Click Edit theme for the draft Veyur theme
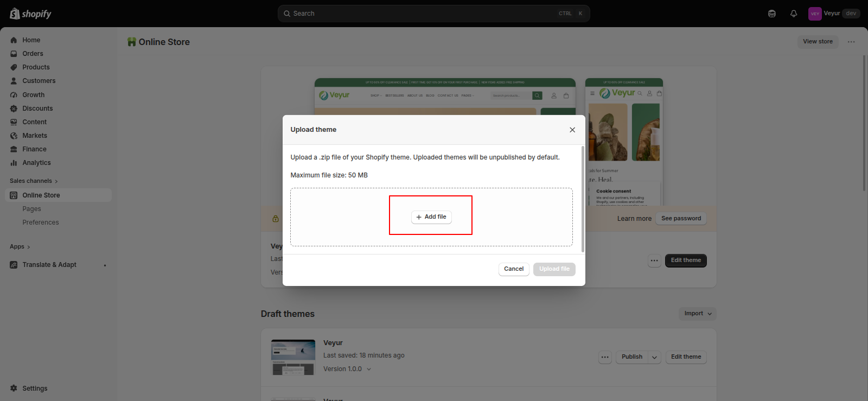This screenshot has height=401, width=868. pos(686,357)
